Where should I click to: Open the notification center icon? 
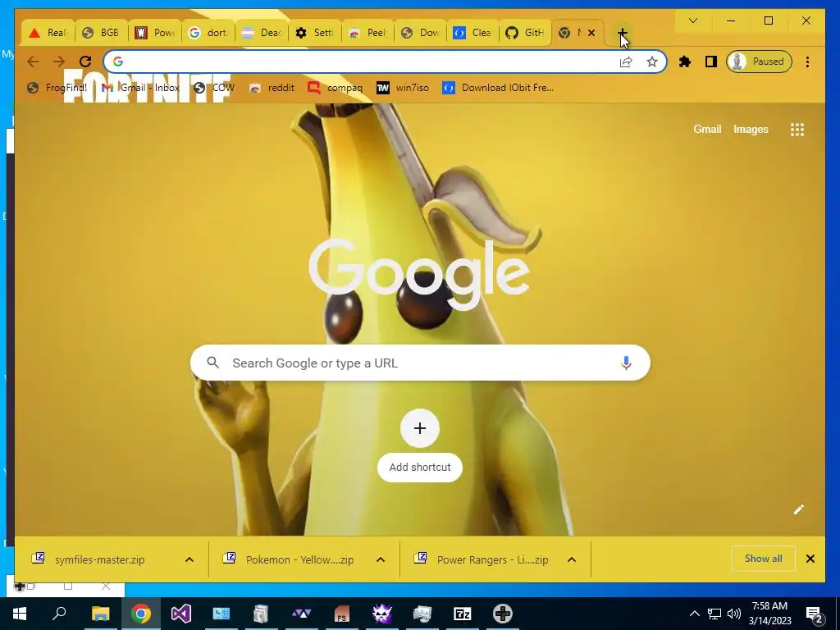pos(815,614)
